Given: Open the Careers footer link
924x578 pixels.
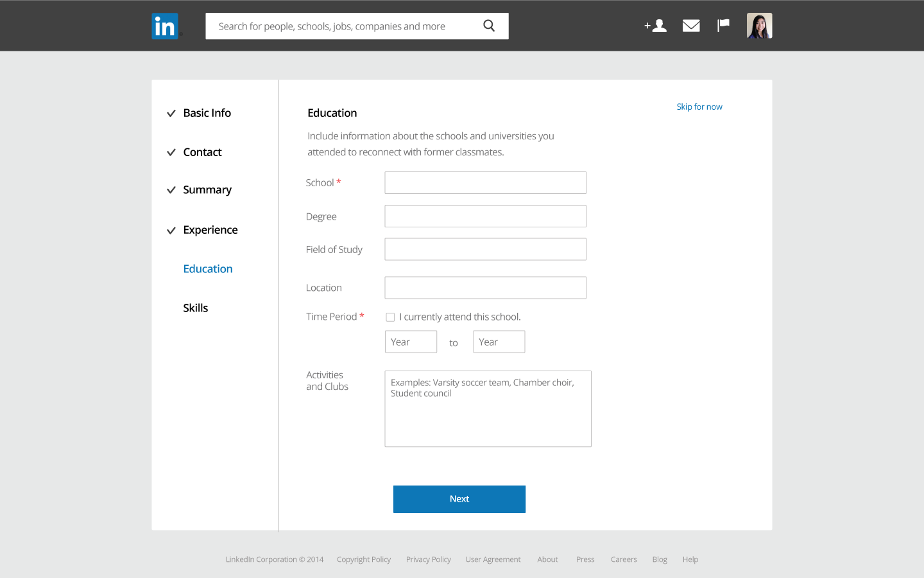Looking at the screenshot, I should click(x=624, y=559).
